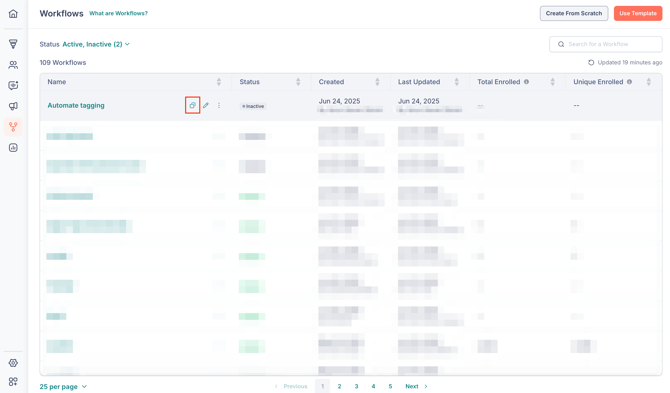Sort by Last Updated column arrows
The width and height of the screenshot is (670, 393).
(x=456, y=82)
